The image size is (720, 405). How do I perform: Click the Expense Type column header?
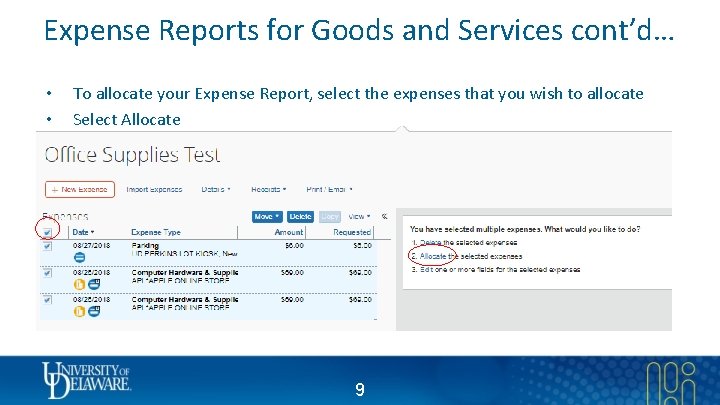coord(156,232)
